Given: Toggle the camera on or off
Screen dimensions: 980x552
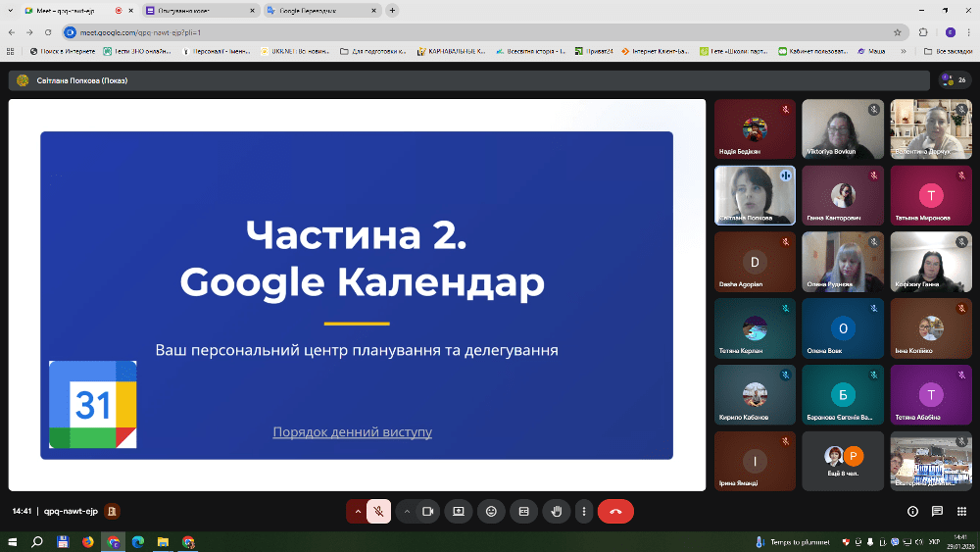Looking at the screenshot, I should coord(428,511).
